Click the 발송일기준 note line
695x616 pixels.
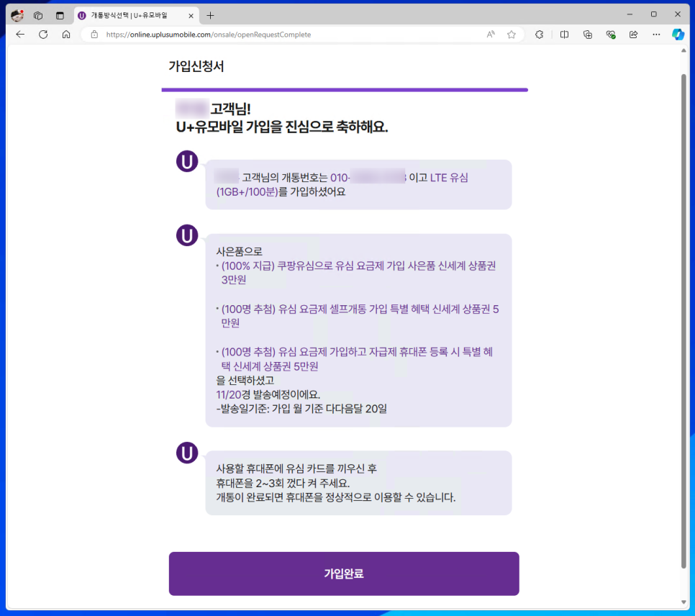click(301, 409)
